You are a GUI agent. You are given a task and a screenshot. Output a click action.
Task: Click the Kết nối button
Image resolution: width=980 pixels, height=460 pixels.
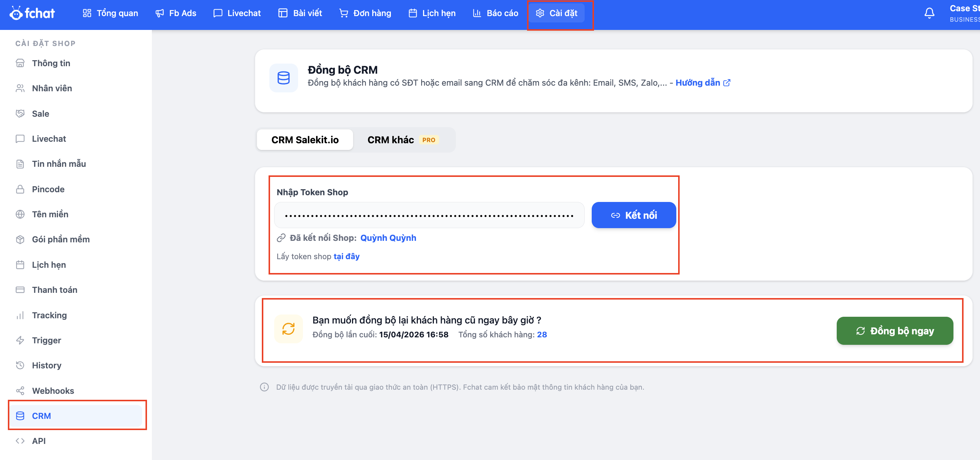(x=634, y=215)
